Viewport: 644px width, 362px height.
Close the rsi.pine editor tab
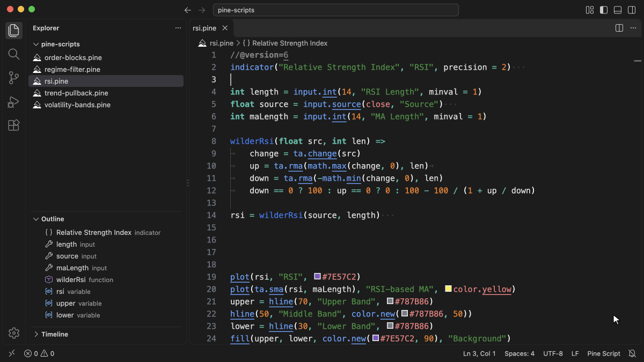coord(225,28)
